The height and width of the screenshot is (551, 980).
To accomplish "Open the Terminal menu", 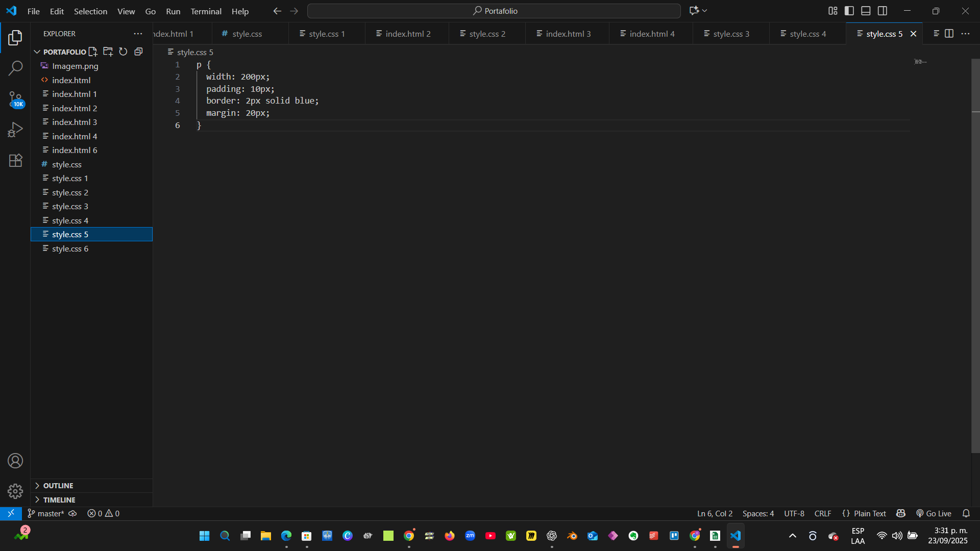I will click(x=206, y=11).
